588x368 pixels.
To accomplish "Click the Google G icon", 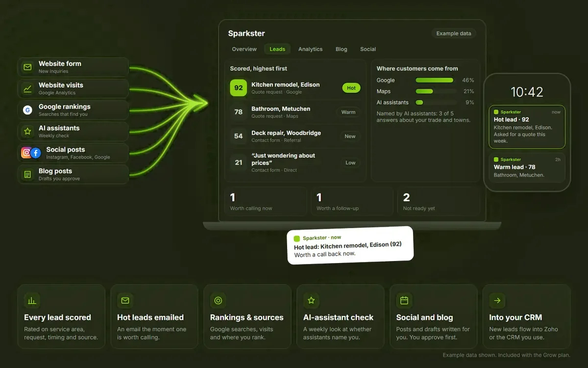I will point(27,110).
